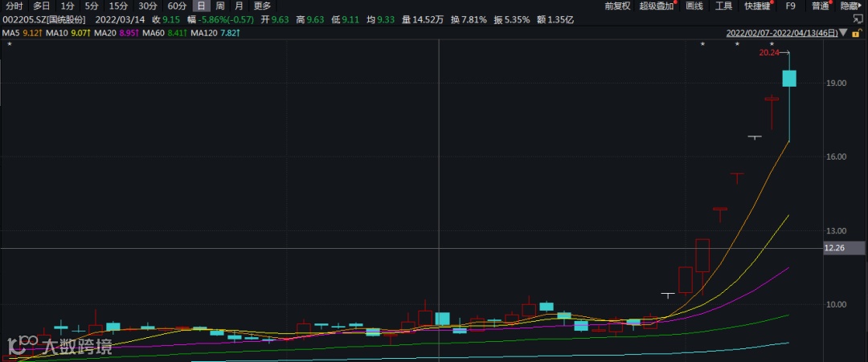Viewport: 868px width, 362px height.
Task: Click the MA60 8.41 indicator label
Action: pos(165,33)
